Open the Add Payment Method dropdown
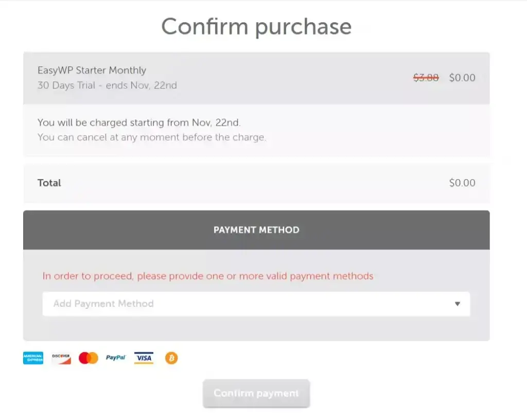Viewport: 527px width, 420px height. (x=256, y=304)
